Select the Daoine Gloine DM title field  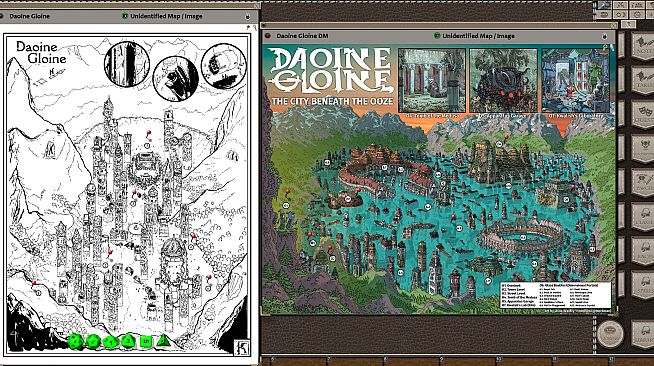302,36
